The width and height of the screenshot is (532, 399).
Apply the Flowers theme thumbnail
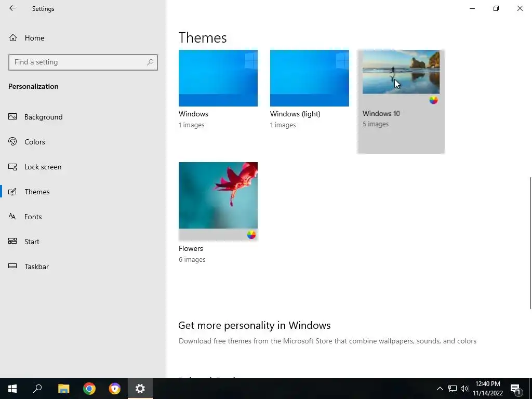click(x=218, y=195)
